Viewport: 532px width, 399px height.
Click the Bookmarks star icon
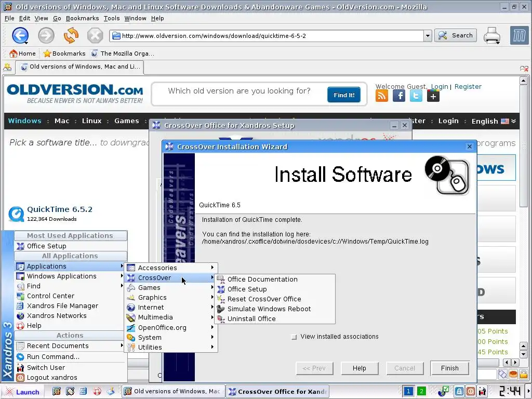(47, 54)
